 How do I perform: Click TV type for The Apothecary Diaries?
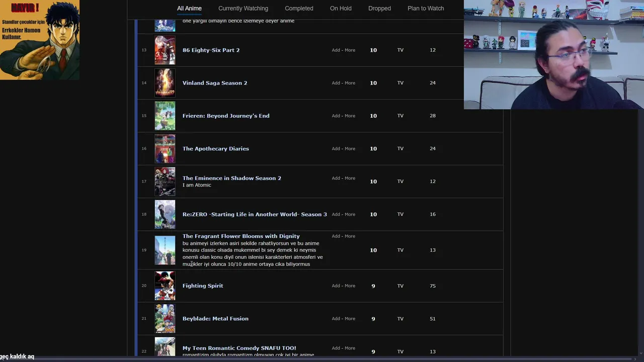pyautogui.click(x=400, y=148)
